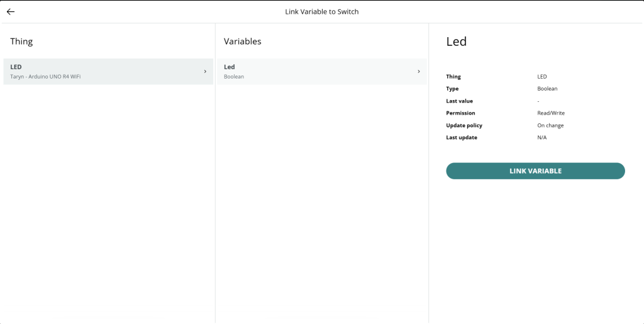Click the 'Link Variable to Switch' title
The image size is (644, 324).
coord(322,11)
